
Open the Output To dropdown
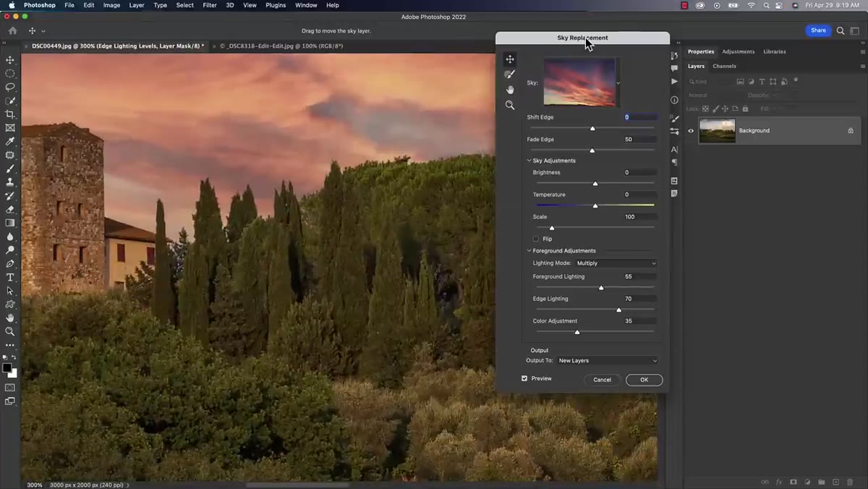[x=608, y=360]
